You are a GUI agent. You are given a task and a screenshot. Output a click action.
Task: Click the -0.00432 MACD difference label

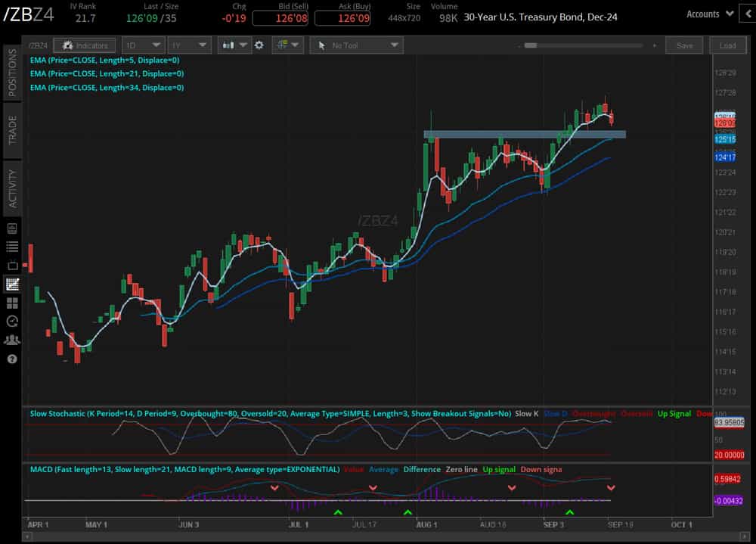pos(729,501)
